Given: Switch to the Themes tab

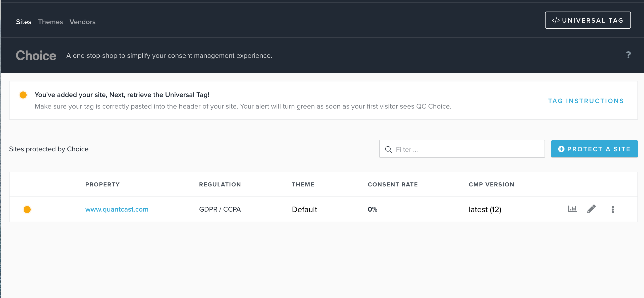Looking at the screenshot, I should (50, 22).
